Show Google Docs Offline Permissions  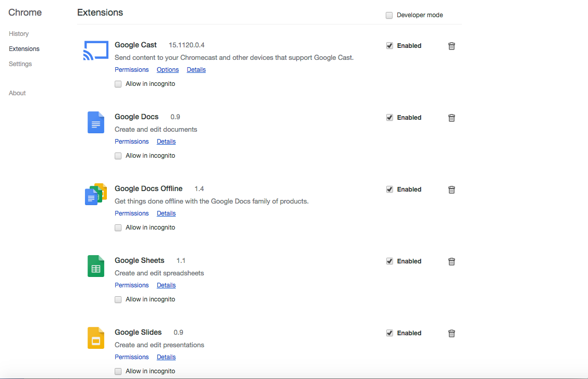tap(132, 213)
